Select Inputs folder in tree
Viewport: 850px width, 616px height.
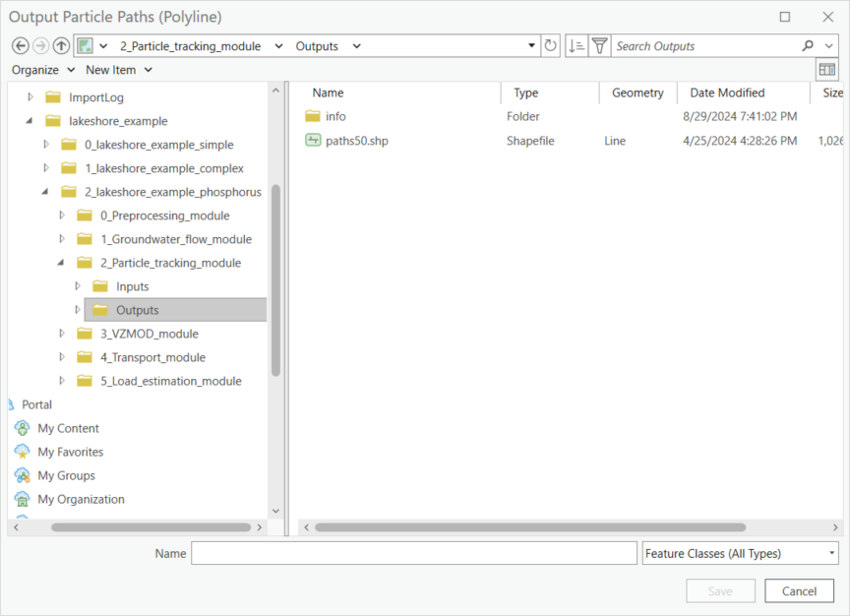coord(132,286)
